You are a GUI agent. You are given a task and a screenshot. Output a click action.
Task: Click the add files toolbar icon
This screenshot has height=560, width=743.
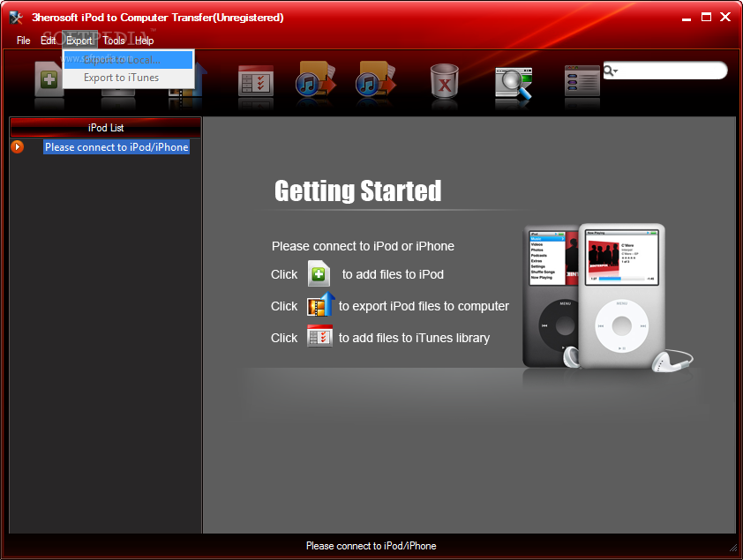click(x=49, y=79)
